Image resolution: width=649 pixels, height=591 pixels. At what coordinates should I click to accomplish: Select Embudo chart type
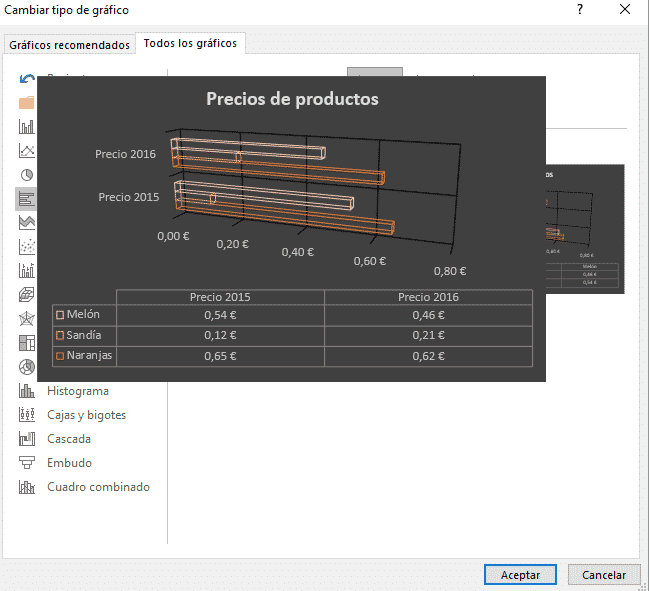(x=69, y=463)
